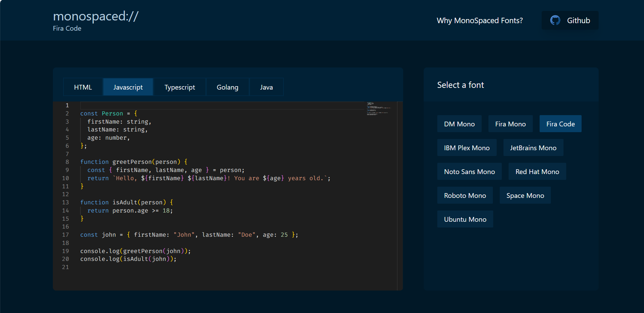Screen dimensions: 644x313
Task: Click line number 8 in the gutter
Action: tap(67, 162)
